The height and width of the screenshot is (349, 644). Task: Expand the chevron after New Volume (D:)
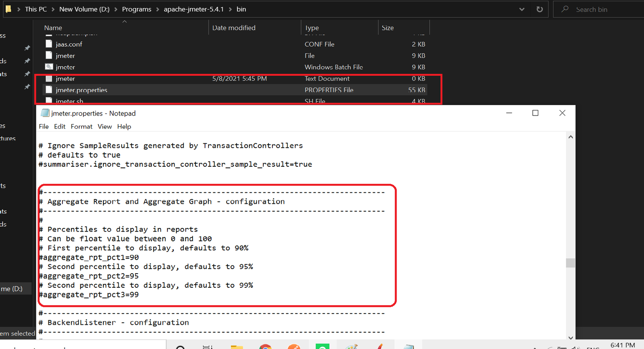pos(116,9)
